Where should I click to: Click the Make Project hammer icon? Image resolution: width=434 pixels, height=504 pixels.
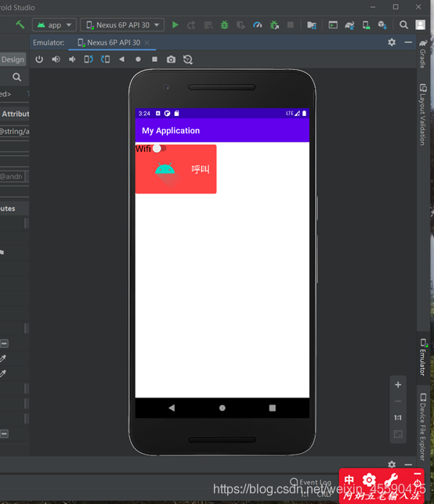click(x=20, y=25)
